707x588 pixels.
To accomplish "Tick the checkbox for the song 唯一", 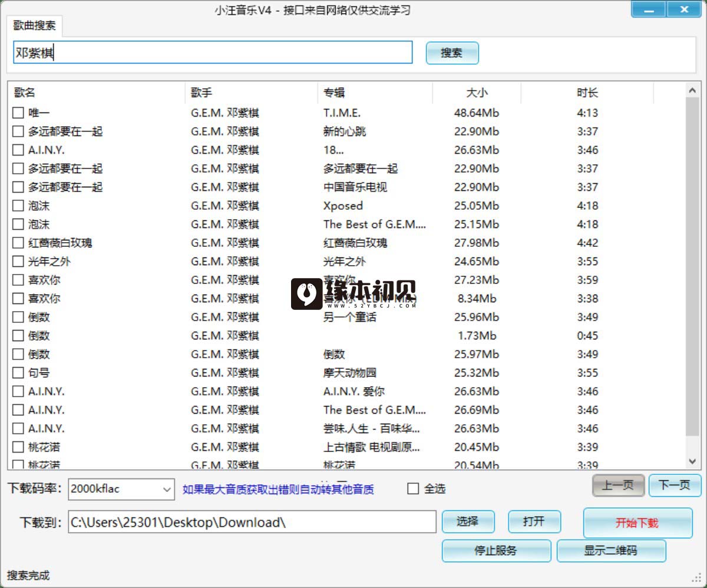I will [x=18, y=113].
